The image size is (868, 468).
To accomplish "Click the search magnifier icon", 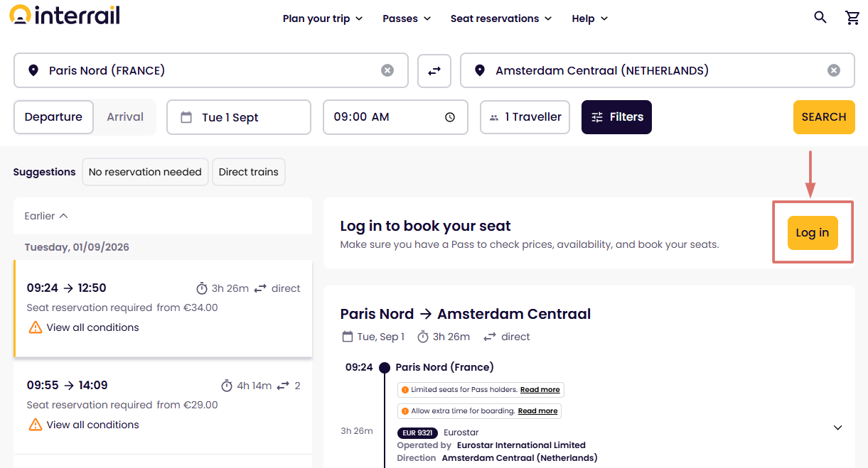I will click(820, 18).
